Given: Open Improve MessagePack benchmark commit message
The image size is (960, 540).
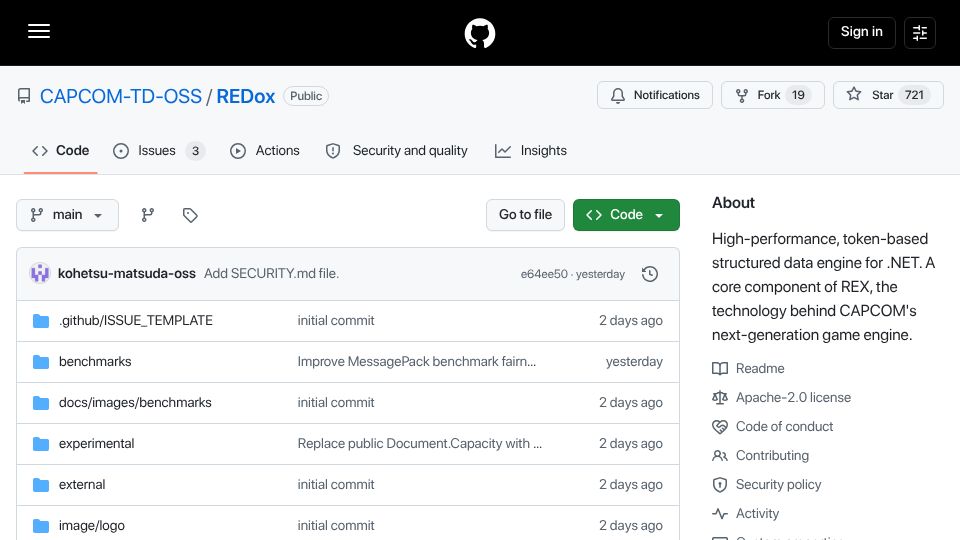Looking at the screenshot, I should point(417,362).
